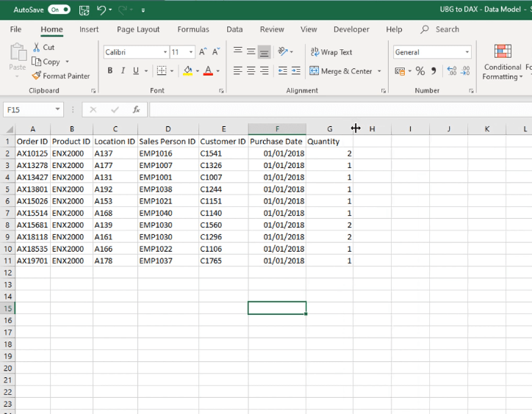The image size is (532, 414).
Task: Open the Help tab
Action: (x=394, y=29)
